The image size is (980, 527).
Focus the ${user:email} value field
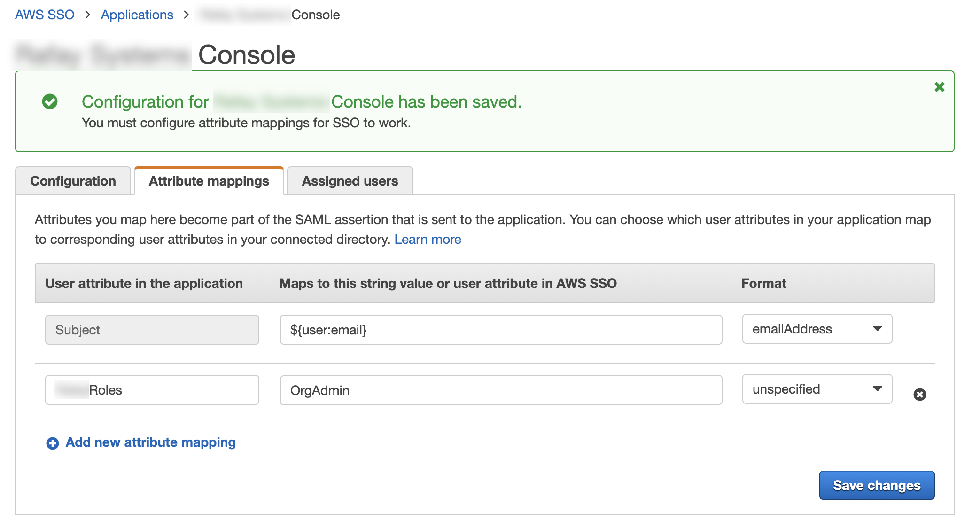point(501,330)
